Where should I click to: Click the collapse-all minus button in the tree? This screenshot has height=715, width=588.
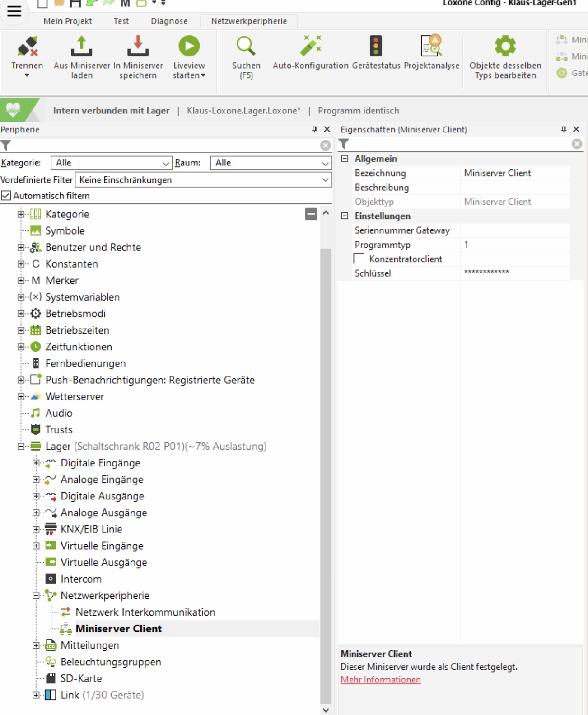[311, 214]
